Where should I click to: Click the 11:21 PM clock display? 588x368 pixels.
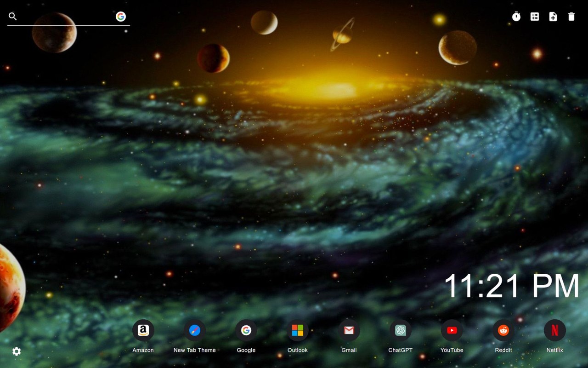(x=512, y=286)
